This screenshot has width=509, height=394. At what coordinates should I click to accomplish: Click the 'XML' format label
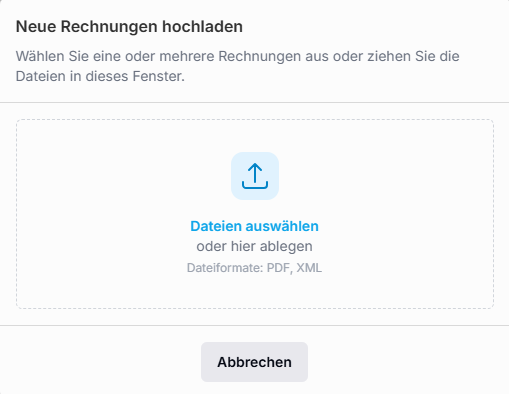(309, 268)
